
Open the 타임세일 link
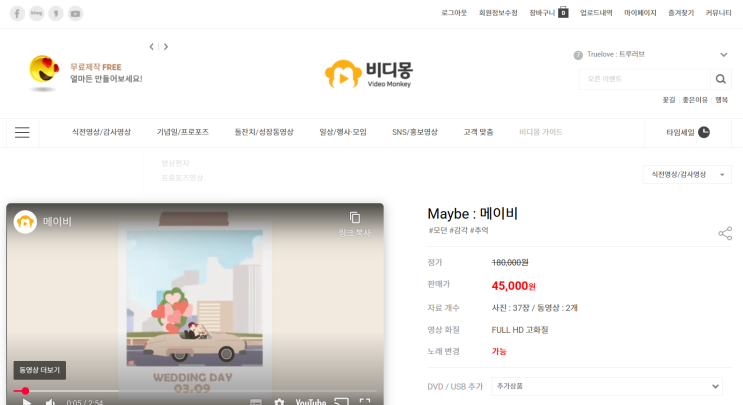point(680,132)
